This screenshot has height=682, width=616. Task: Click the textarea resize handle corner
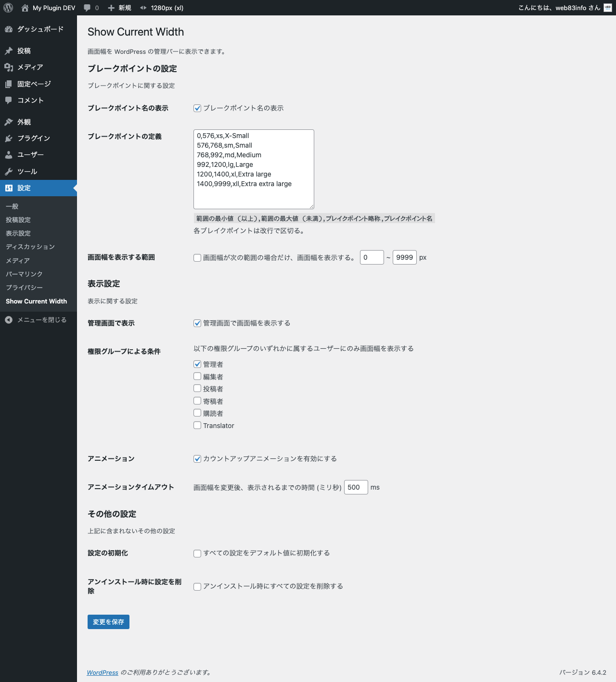(311, 206)
